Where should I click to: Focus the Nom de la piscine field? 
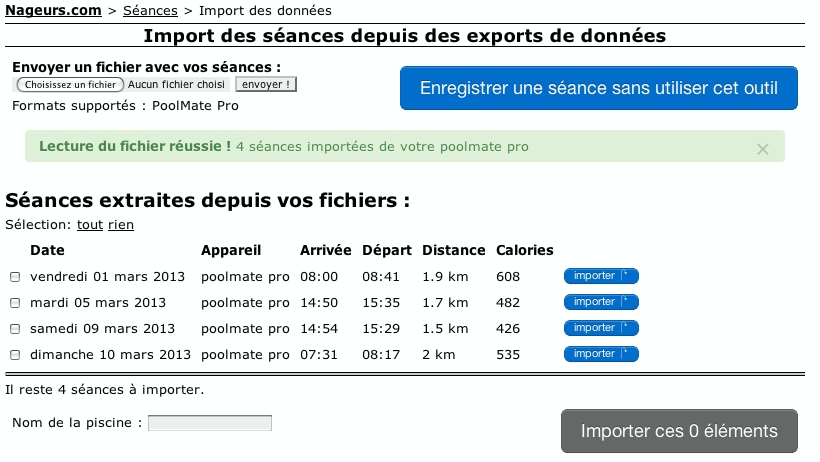[210, 423]
